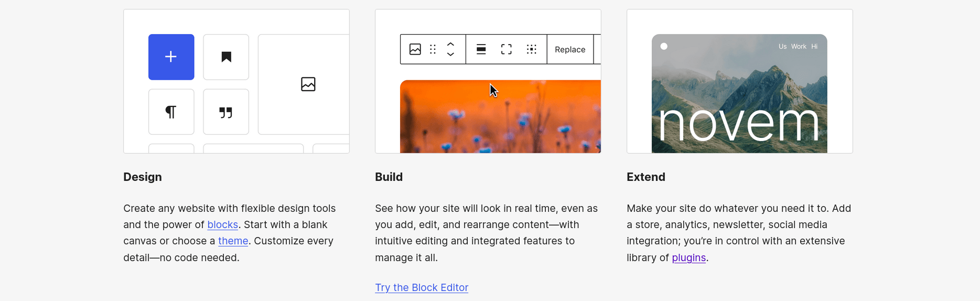The width and height of the screenshot is (980, 301).
Task: Click the image block icon in toolbar
Action: coord(415,49)
